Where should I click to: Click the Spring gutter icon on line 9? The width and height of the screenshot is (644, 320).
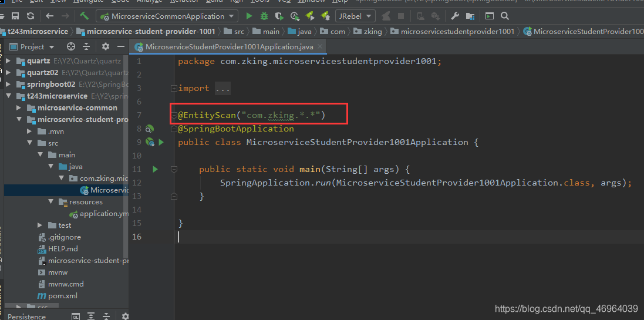[150, 142]
